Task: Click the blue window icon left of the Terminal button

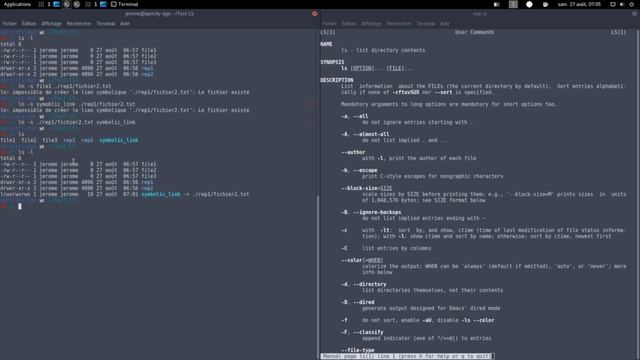Action: pos(103,4)
